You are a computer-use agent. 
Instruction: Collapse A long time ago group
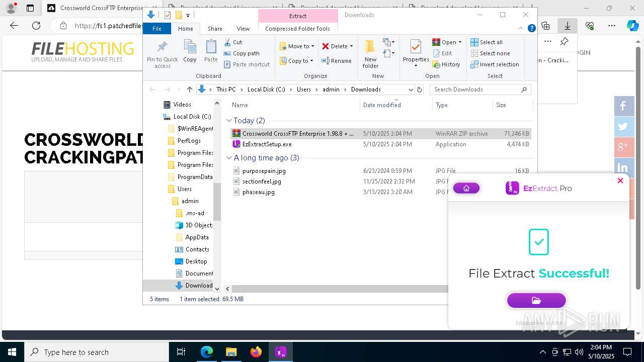[229, 158]
